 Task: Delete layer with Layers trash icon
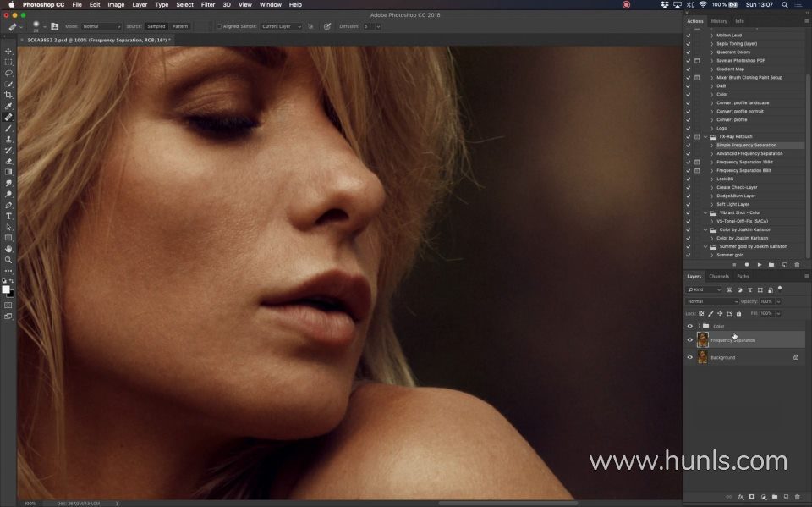click(x=797, y=497)
